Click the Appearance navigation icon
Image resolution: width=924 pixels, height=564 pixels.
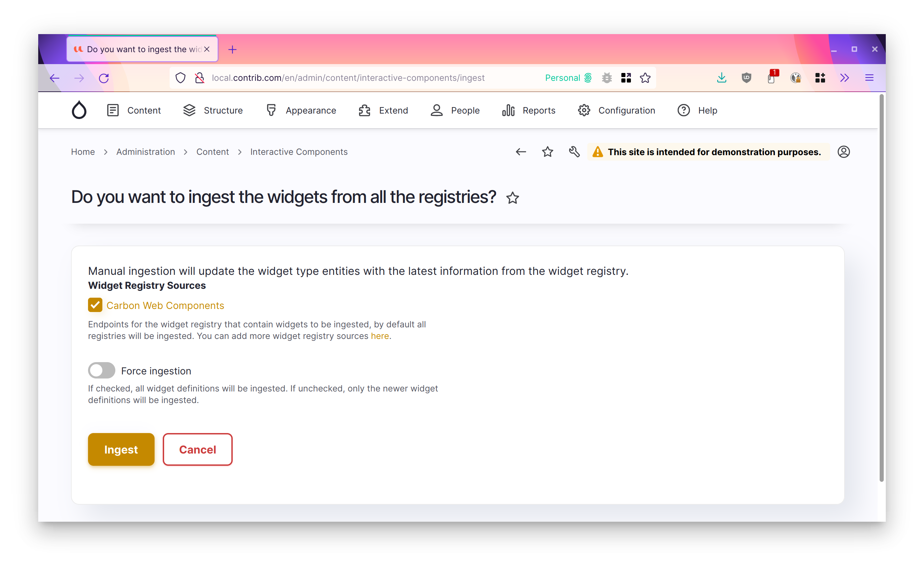(x=271, y=110)
